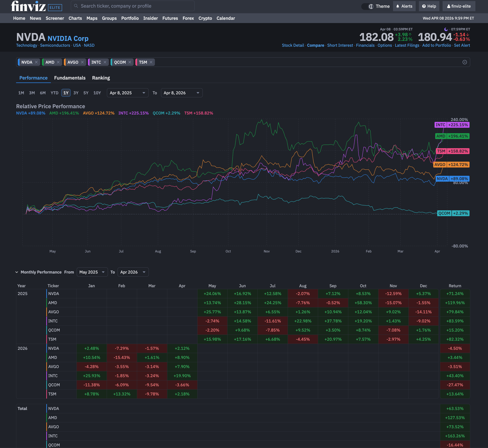Open the Apr 8, 2025 start date dropdown
The width and height of the screenshot is (488, 448).
pos(128,93)
